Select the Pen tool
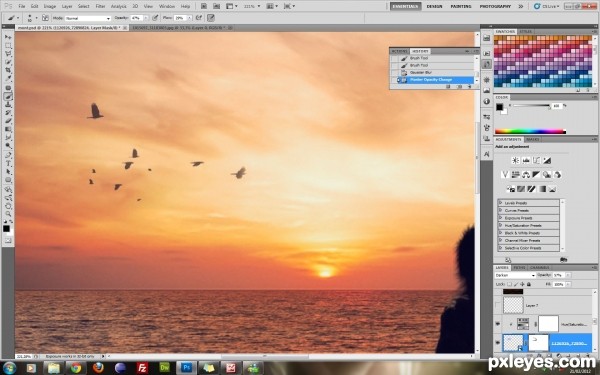Viewport: 600px width, 375px height. click(x=8, y=155)
